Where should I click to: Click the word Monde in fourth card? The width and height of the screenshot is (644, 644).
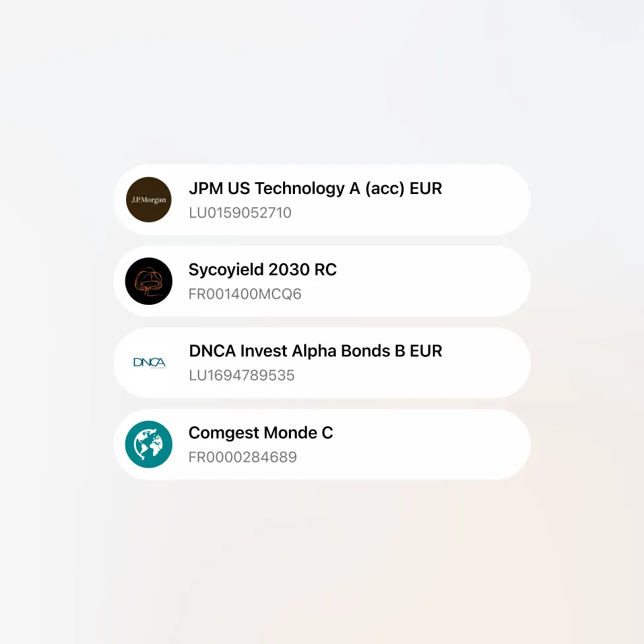(x=290, y=433)
